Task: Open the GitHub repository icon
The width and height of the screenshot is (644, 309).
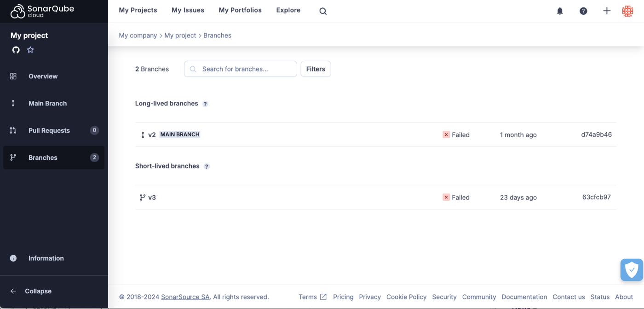Action: point(16,50)
